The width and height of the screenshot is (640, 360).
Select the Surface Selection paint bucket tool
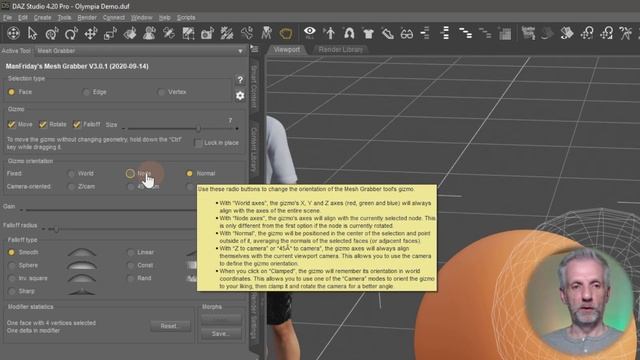coord(130,33)
